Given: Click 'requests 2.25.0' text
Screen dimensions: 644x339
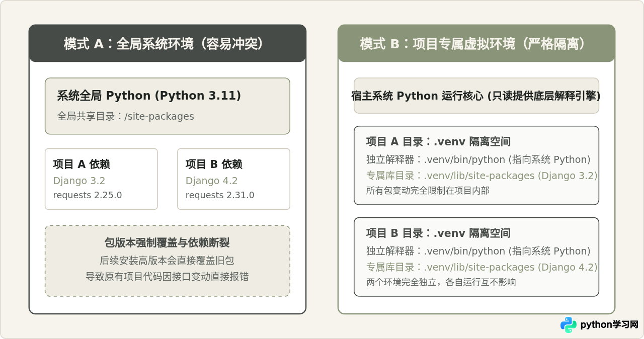Looking at the screenshot, I should (88, 195).
